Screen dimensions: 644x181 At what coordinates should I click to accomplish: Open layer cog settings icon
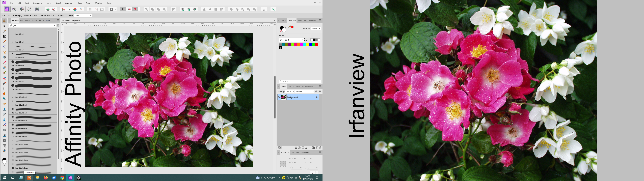[316, 92]
